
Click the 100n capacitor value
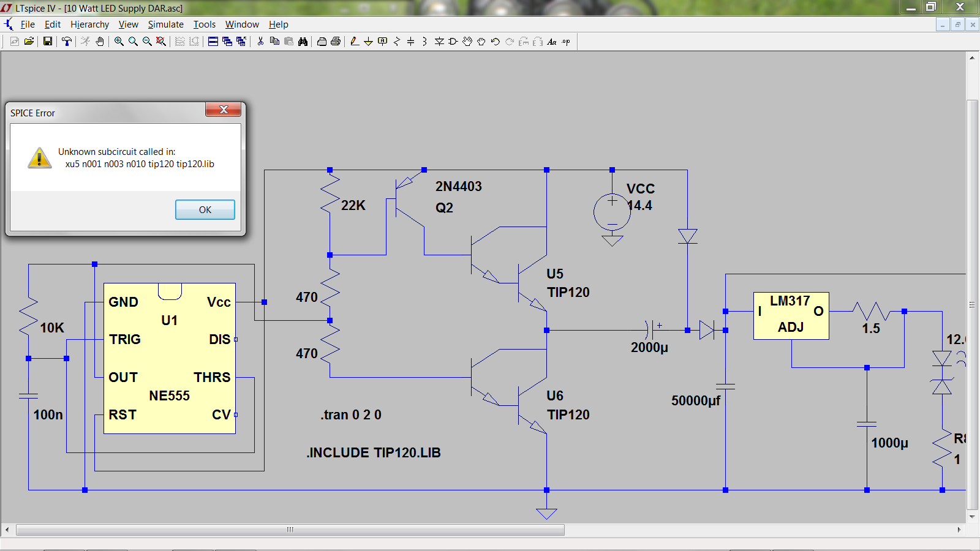point(48,414)
